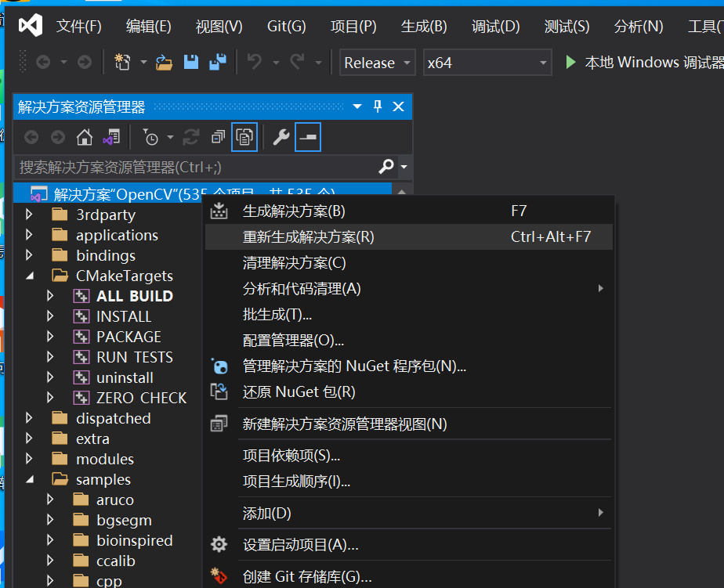Choose 配置管理器(O)... menu item
Image resolution: width=724 pixels, height=588 pixels.
tap(409, 340)
